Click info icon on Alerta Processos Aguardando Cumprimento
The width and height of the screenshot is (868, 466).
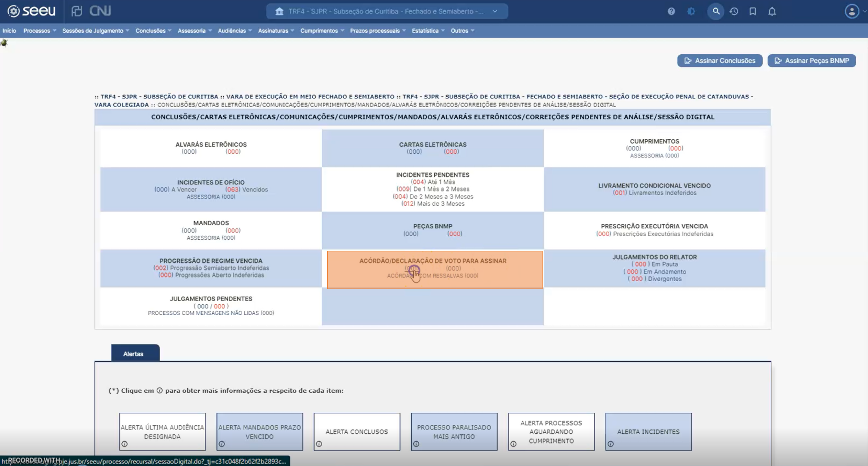pyautogui.click(x=514, y=444)
